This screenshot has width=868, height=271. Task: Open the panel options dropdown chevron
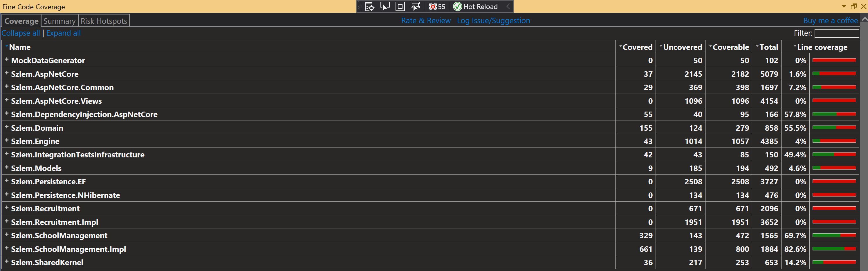click(x=843, y=6)
